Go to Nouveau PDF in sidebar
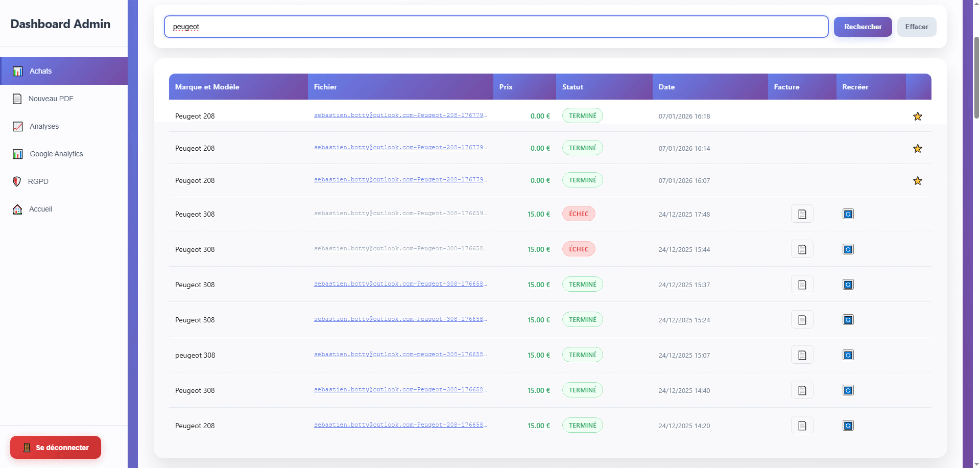Viewport: 980px width, 468px height. tap(64, 99)
